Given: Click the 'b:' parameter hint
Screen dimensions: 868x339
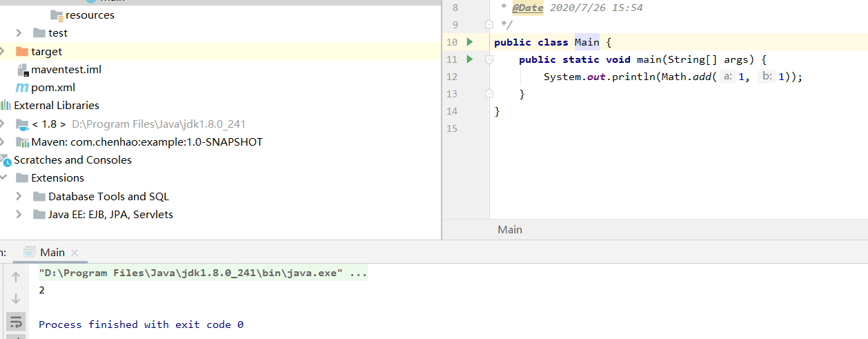Looking at the screenshot, I should (767, 77).
